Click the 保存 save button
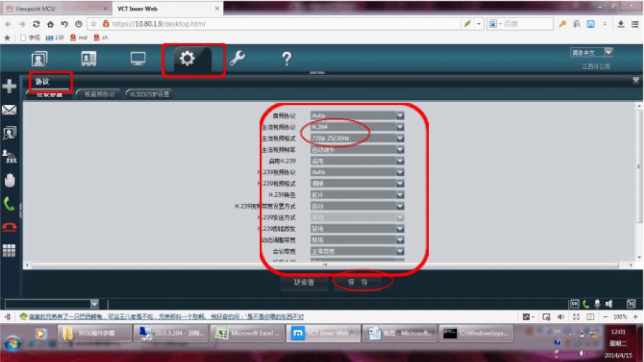 [360, 282]
